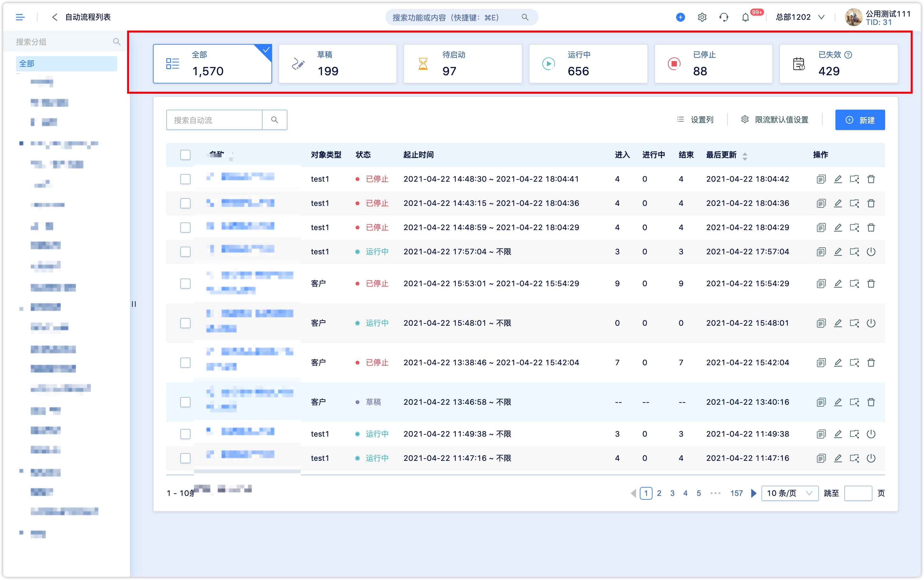The height and width of the screenshot is (580, 924).
Task: Check the row updated 17:57:04
Action: tap(185, 252)
